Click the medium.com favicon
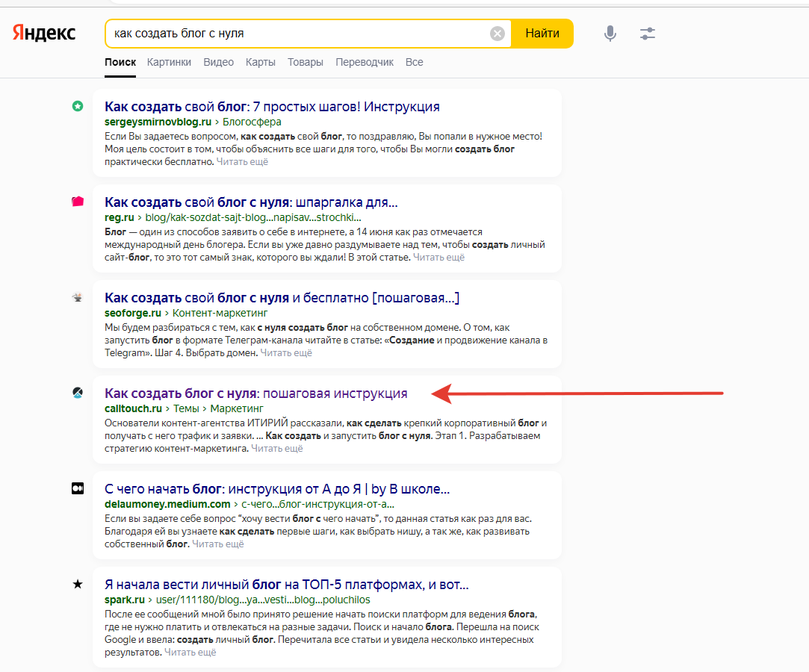The width and height of the screenshot is (809, 672). click(78, 488)
